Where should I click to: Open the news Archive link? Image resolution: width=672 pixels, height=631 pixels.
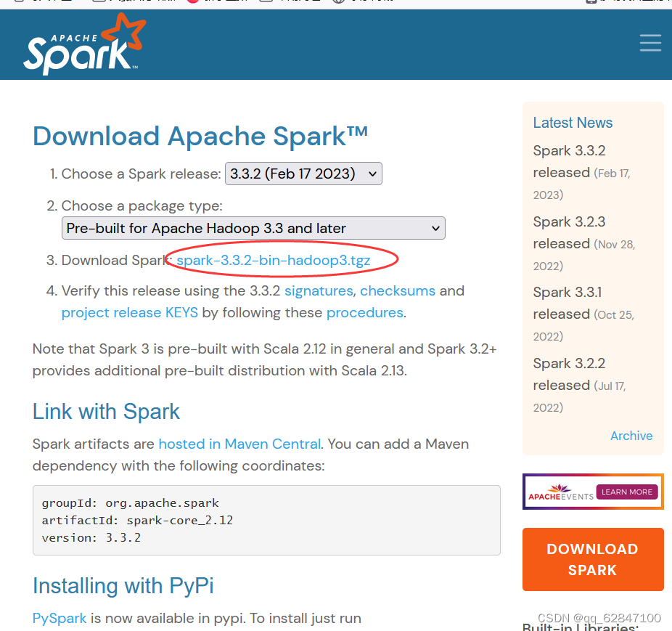point(631,436)
